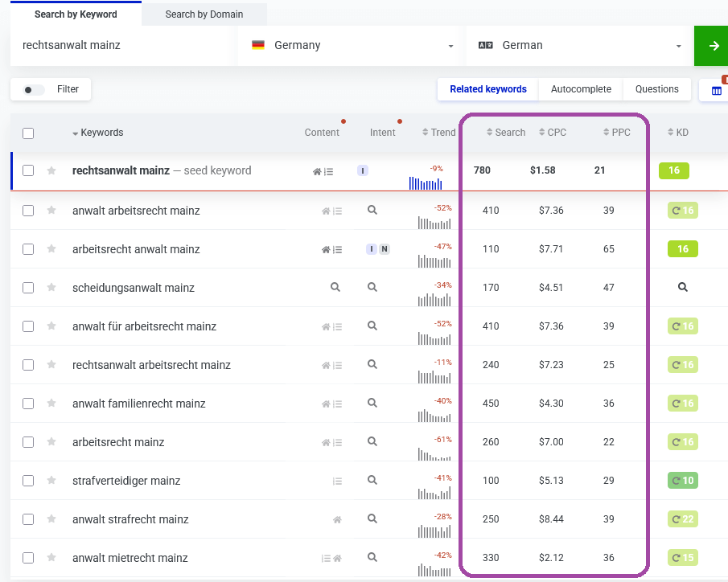Click the Intent column header
Screen dimensions: 728x582
tap(383, 133)
